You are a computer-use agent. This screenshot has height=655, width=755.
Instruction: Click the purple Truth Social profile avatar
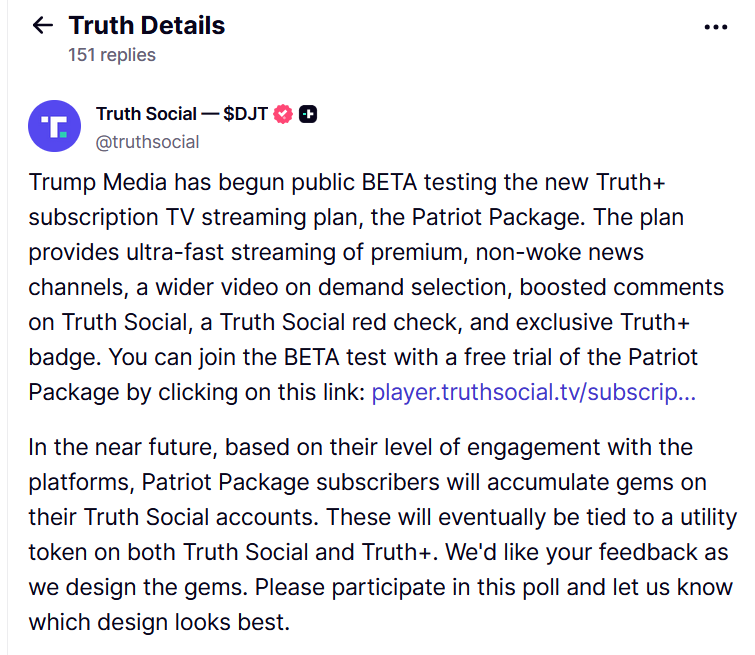[54, 126]
